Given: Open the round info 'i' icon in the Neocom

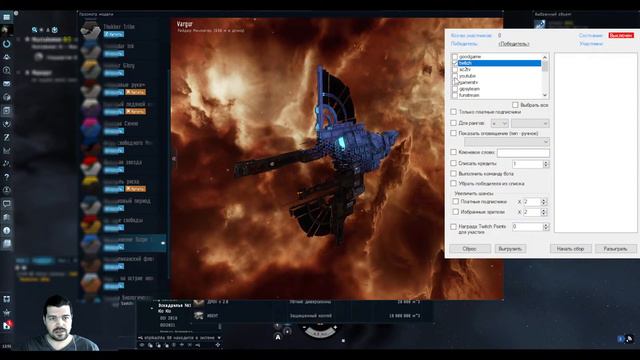Looking at the screenshot, I should tap(7, 231).
